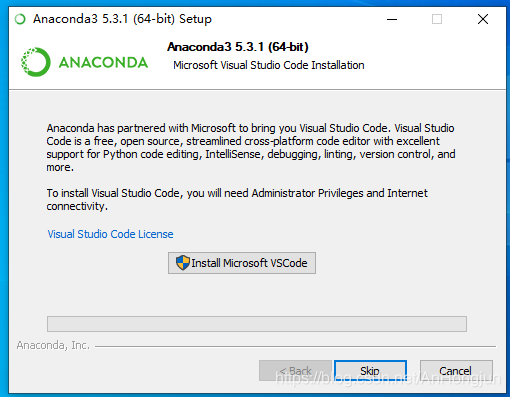The image size is (510, 397).
Task: Maximize the Anaconda3 Setup window
Action: (437, 19)
